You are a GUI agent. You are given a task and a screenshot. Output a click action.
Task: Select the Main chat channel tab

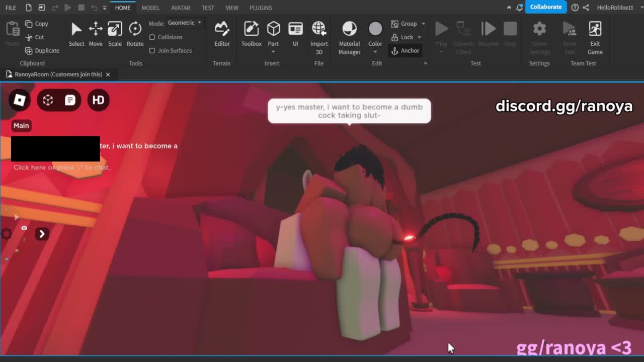(x=21, y=126)
